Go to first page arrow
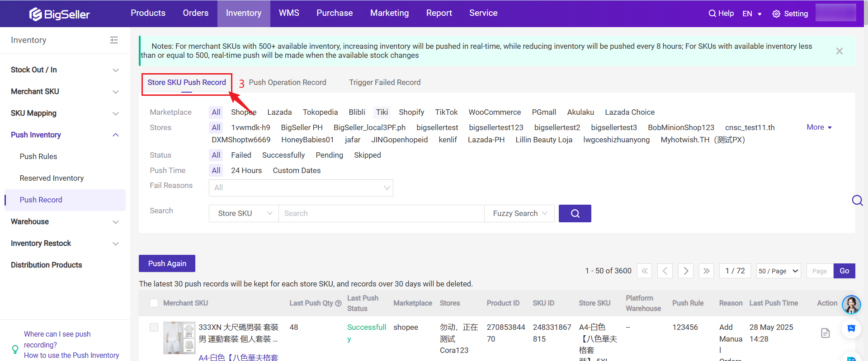Viewport: 868px width, 361px height. [x=645, y=271]
